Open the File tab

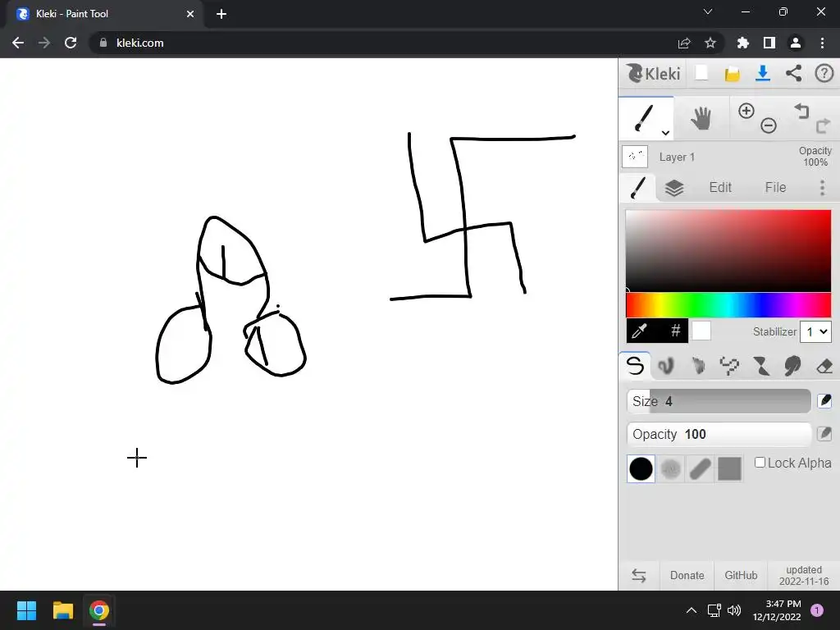coord(775,188)
